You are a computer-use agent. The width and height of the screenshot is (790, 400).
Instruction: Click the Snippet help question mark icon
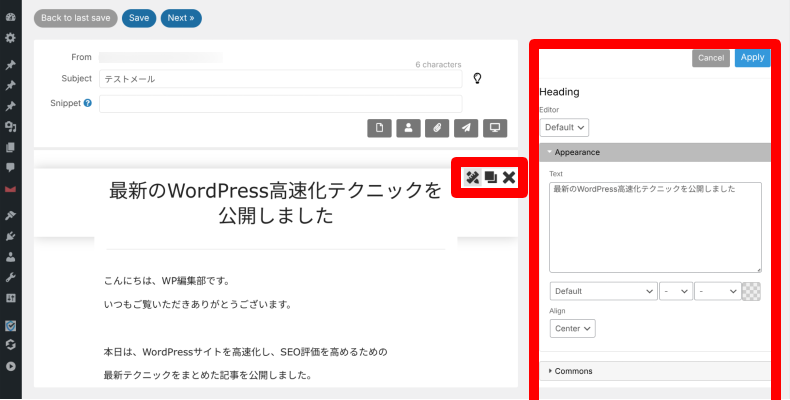click(88, 103)
